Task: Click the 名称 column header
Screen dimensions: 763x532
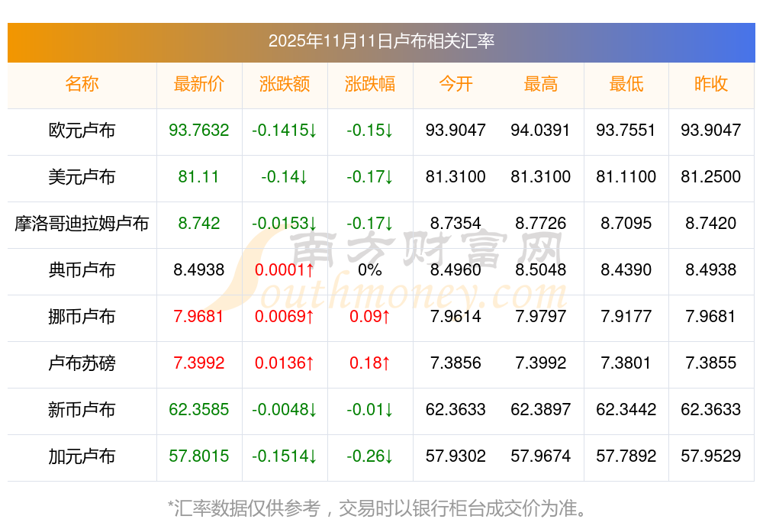Action: tap(82, 85)
